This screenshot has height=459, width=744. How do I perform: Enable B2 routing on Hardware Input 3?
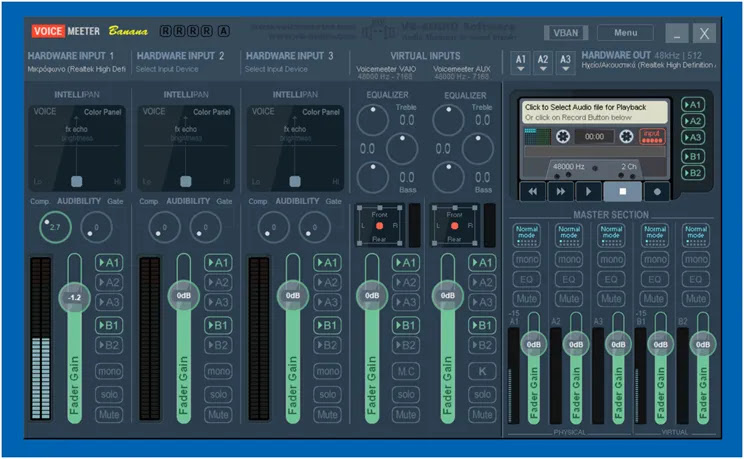tap(327, 345)
